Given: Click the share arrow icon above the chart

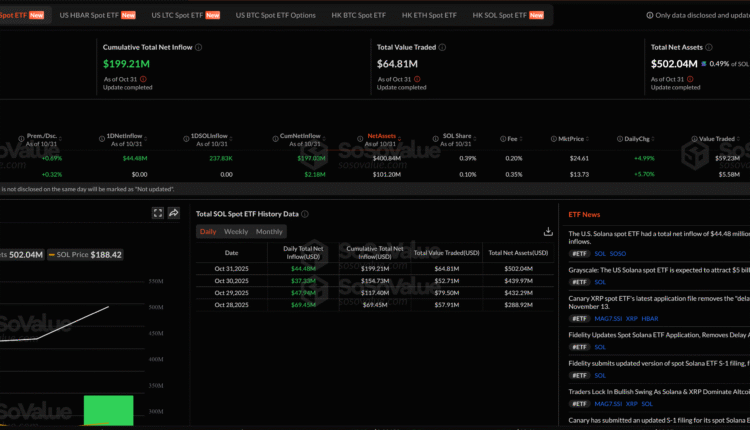Looking at the screenshot, I should click(174, 213).
